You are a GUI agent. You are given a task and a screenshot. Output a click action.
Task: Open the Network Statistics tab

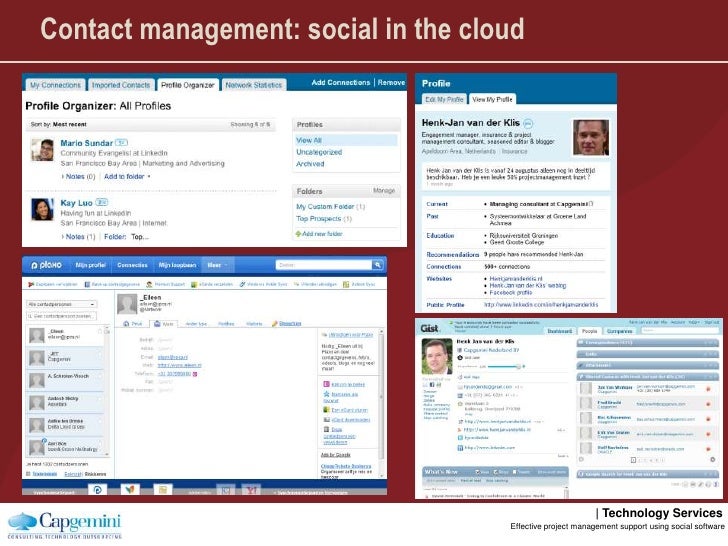(x=254, y=85)
